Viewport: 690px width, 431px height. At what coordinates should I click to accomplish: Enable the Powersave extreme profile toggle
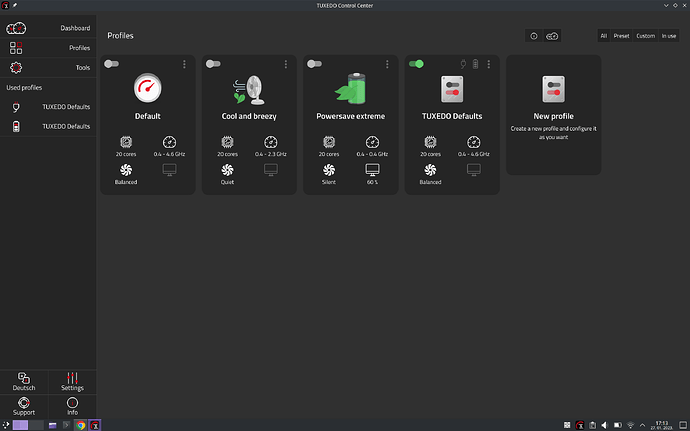(314, 64)
